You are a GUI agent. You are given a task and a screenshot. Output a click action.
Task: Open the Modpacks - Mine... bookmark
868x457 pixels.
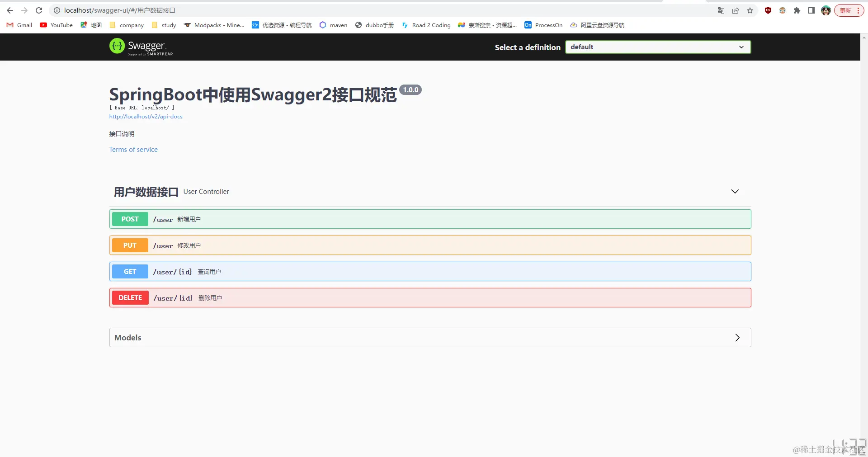coord(214,25)
